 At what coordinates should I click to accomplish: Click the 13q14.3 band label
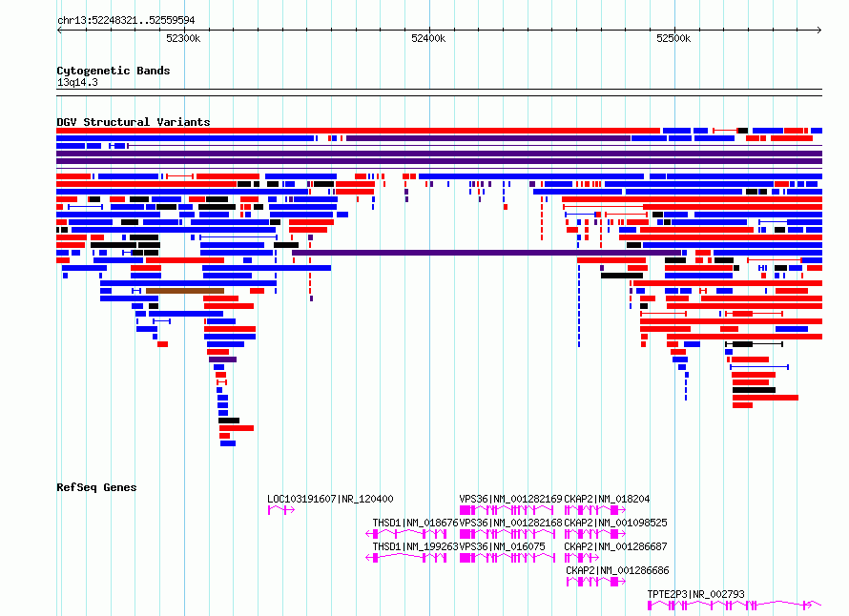point(77,82)
